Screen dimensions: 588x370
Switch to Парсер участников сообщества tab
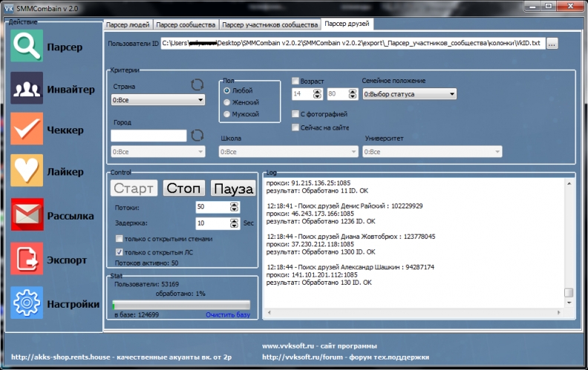point(270,24)
